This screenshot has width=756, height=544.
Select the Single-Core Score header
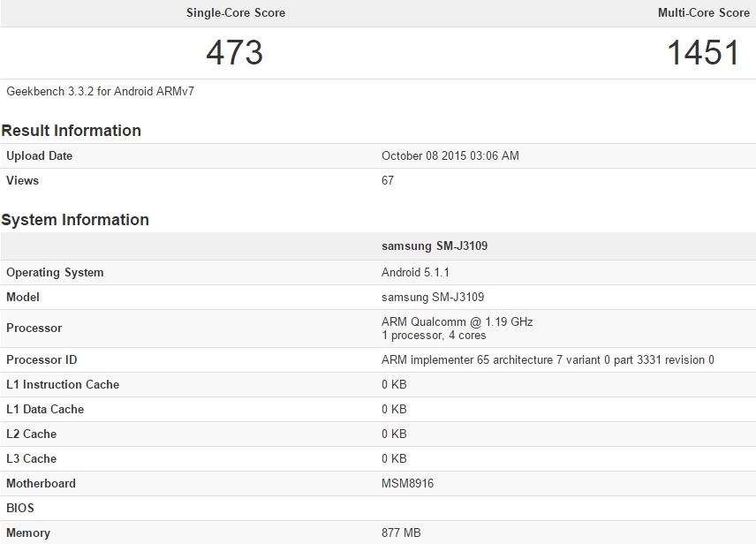236,12
